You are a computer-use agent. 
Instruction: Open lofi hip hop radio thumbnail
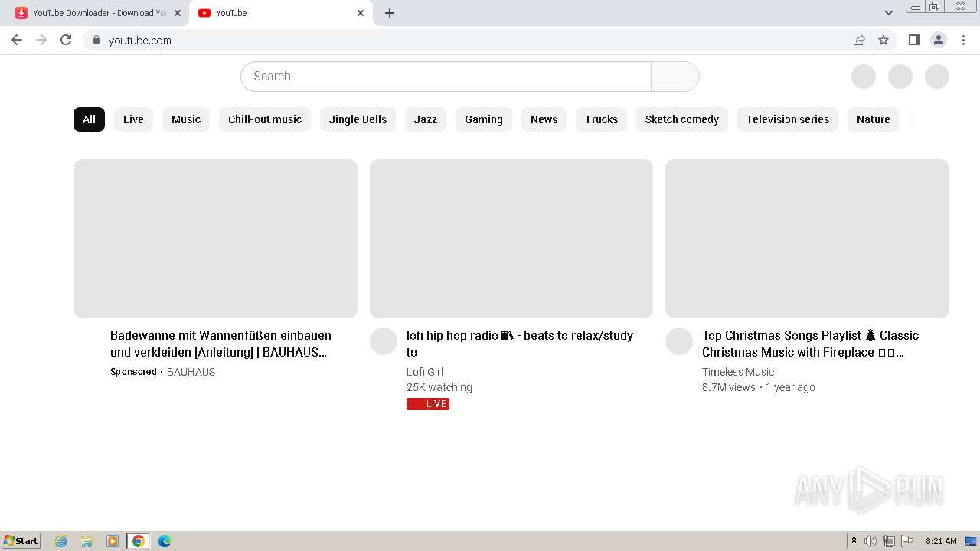[511, 239]
